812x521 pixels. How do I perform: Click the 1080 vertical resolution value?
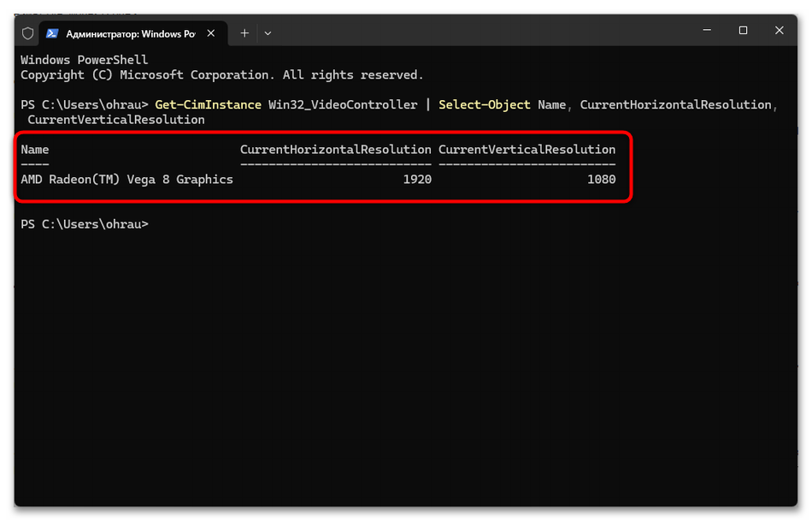(x=602, y=180)
